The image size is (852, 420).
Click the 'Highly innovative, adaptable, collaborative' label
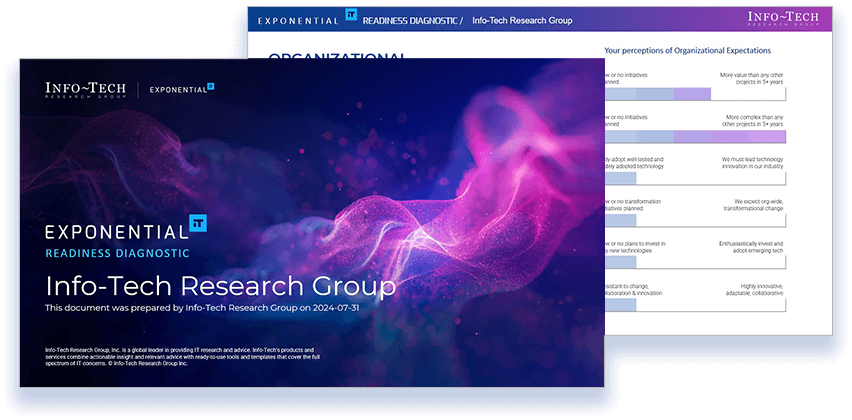click(x=754, y=290)
